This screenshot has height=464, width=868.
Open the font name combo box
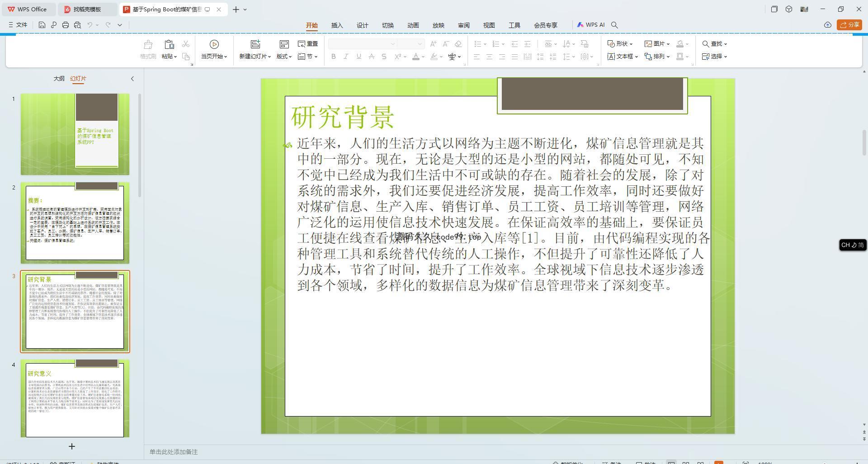363,44
